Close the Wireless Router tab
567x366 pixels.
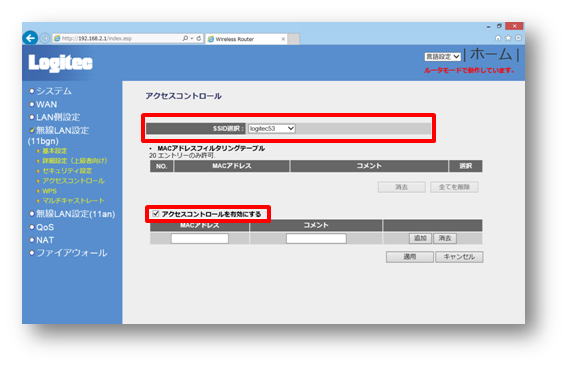coord(283,39)
